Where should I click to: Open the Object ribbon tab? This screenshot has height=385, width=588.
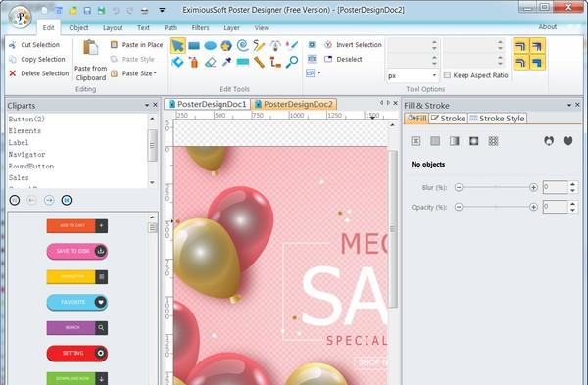[x=78, y=27]
